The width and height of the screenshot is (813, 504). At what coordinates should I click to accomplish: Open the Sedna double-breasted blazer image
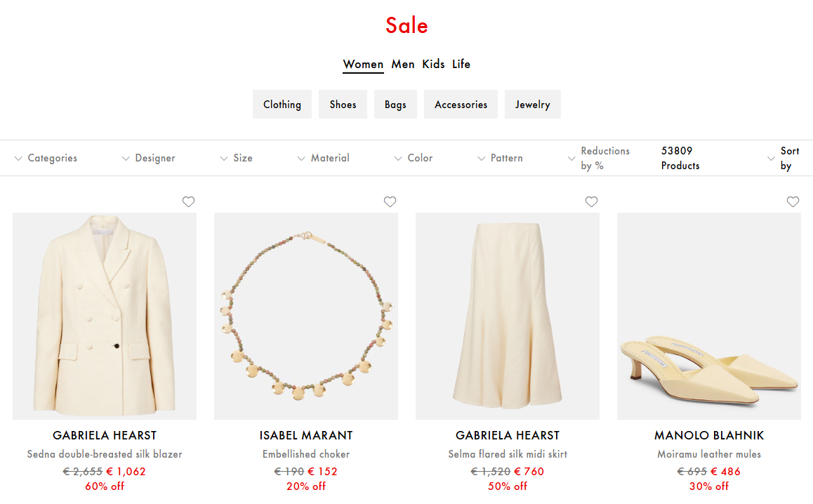[x=105, y=316]
